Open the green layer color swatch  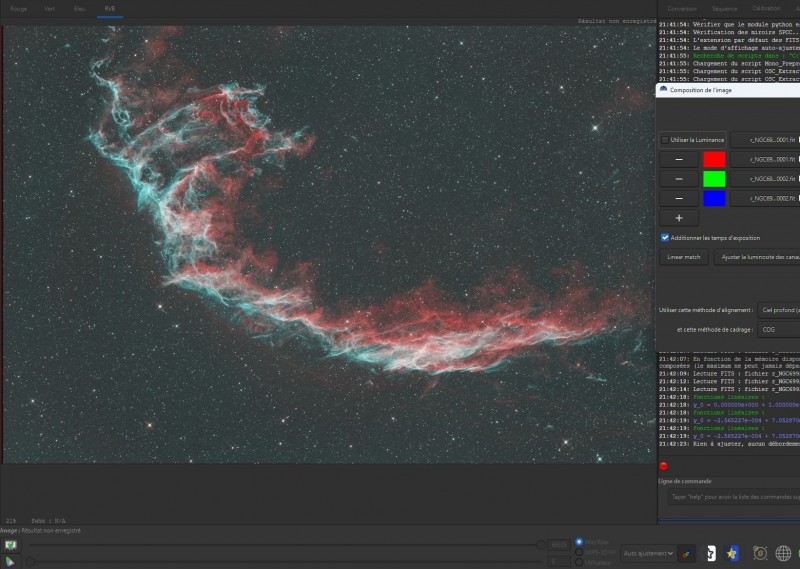[x=714, y=179]
